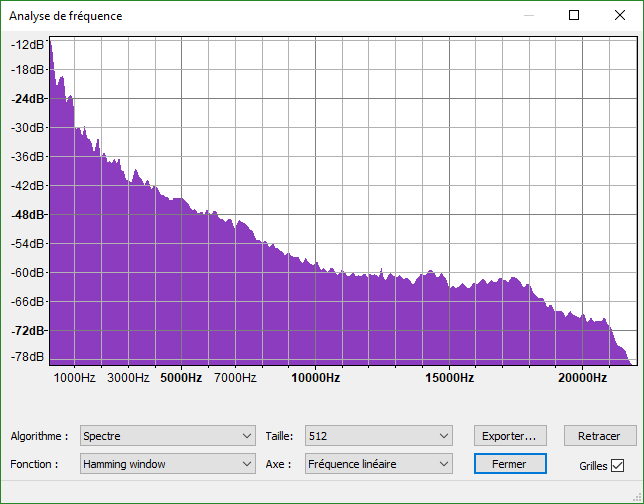Click the -60dB level axis label
The height and width of the screenshot is (504, 644).
(x=28, y=272)
